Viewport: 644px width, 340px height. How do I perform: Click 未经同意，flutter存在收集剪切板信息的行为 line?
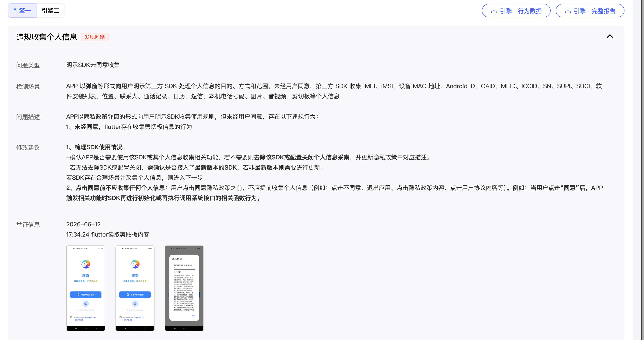129,127
